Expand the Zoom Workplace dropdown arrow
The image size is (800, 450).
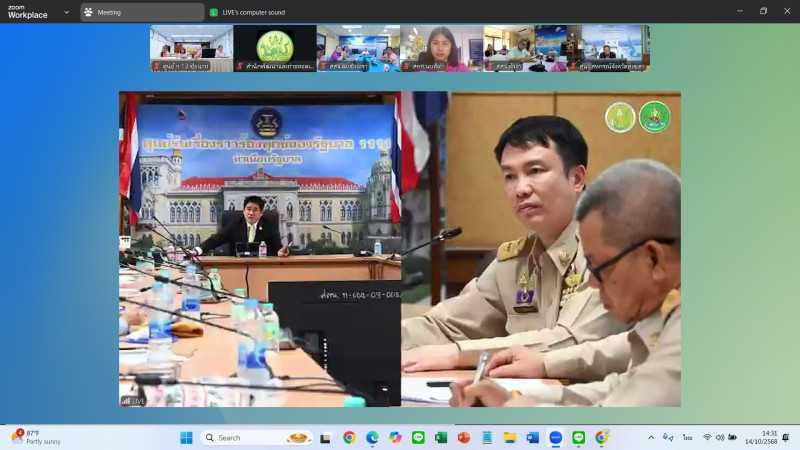click(x=66, y=12)
